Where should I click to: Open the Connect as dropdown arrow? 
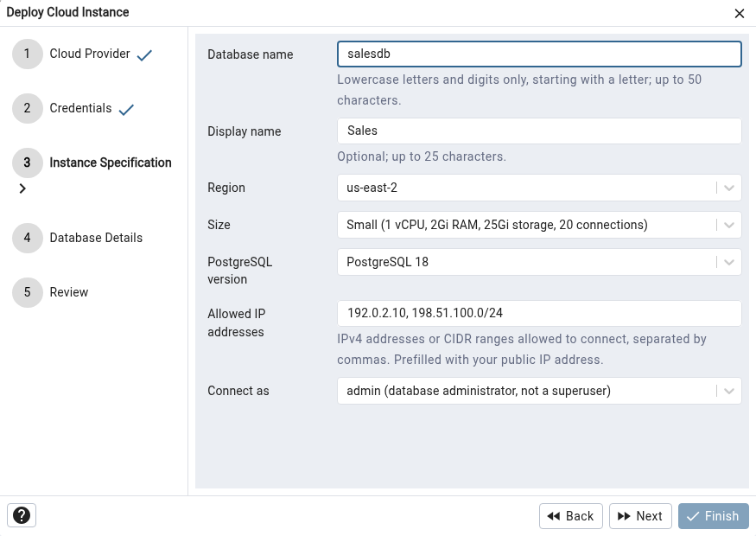729,391
